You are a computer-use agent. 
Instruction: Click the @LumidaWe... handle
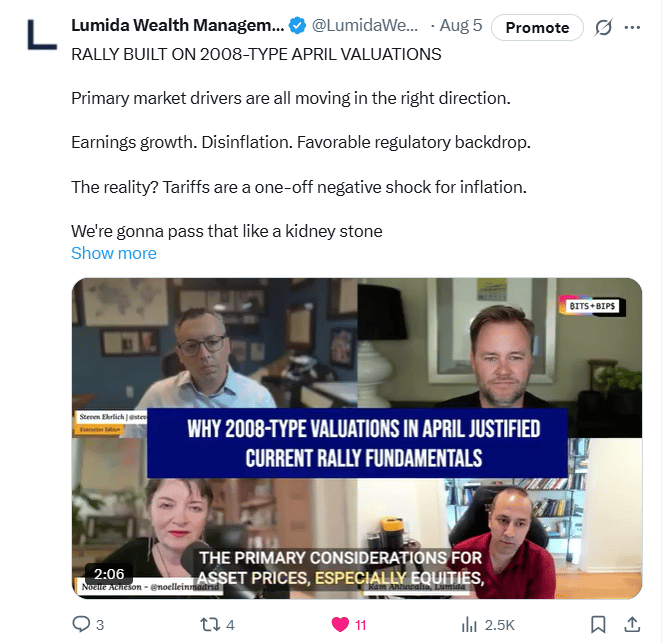point(365,26)
